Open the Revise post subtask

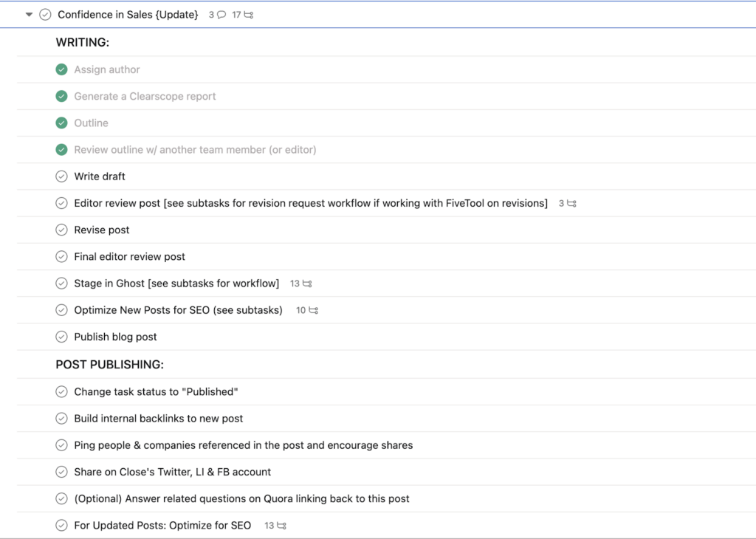coord(102,230)
